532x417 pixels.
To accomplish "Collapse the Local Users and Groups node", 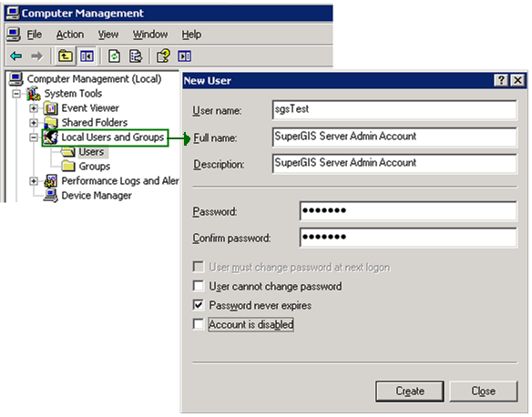I will tap(33, 137).
